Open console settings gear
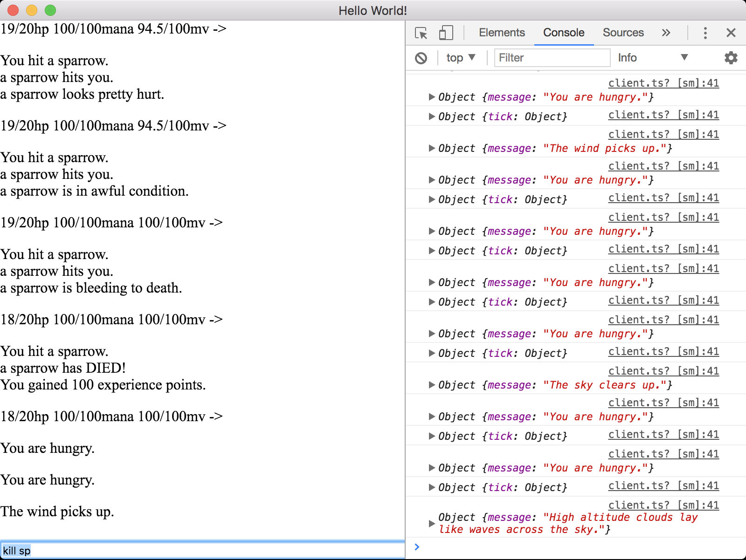The width and height of the screenshot is (746, 560). (x=731, y=58)
